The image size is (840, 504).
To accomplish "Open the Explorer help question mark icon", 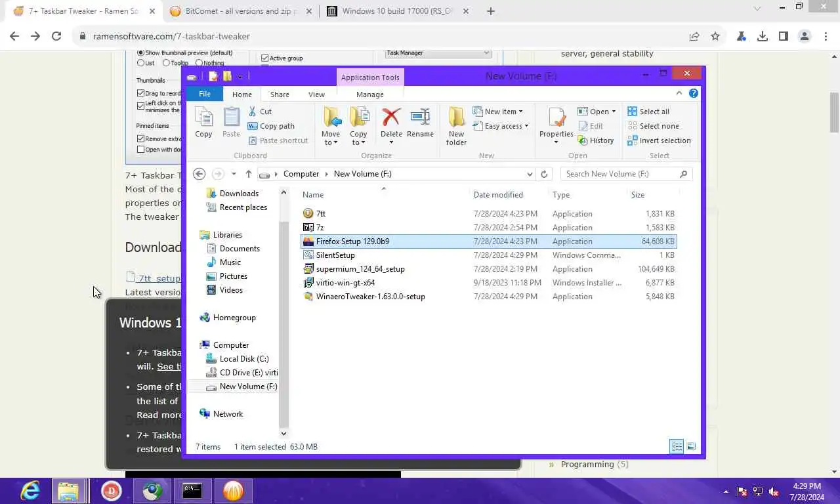I will 694,93.
